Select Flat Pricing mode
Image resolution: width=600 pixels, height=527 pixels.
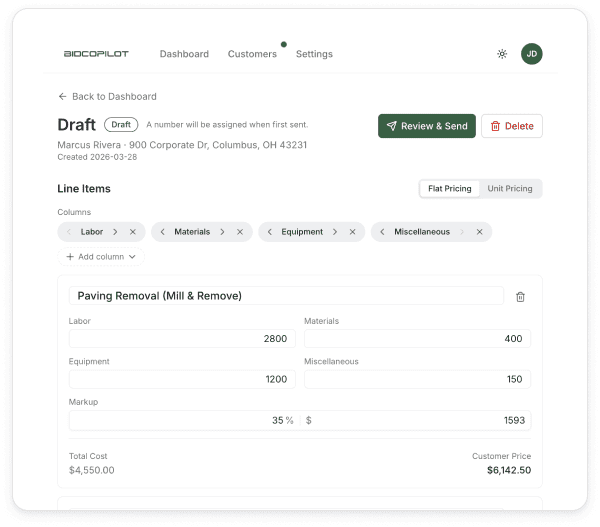(x=450, y=189)
